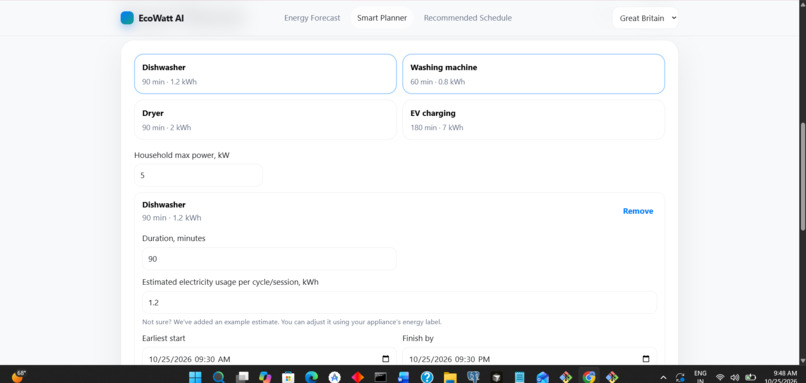Edit the estimated electricity usage kWh field
Viewport: 806px width, 383px height.
(x=399, y=302)
